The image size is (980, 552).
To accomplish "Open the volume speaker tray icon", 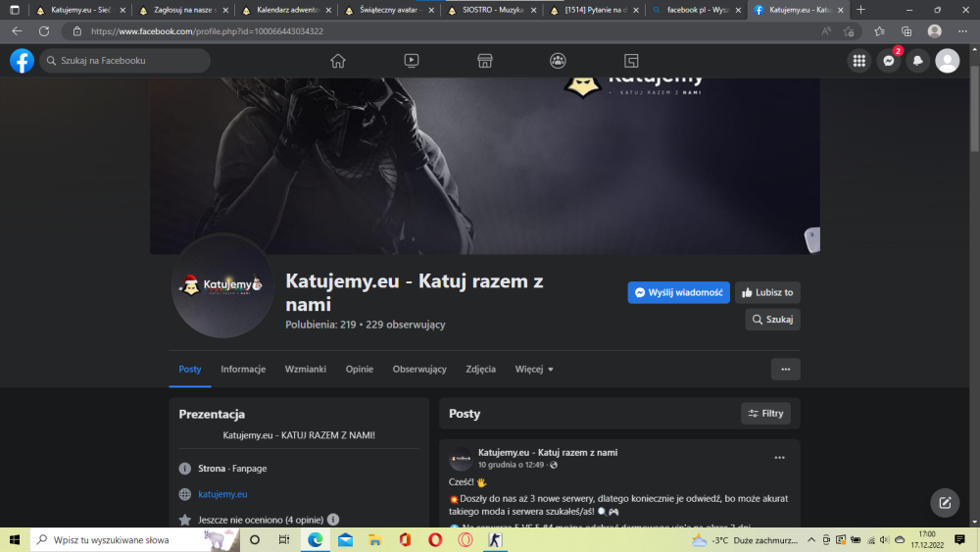I will pyautogui.click(x=884, y=540).
